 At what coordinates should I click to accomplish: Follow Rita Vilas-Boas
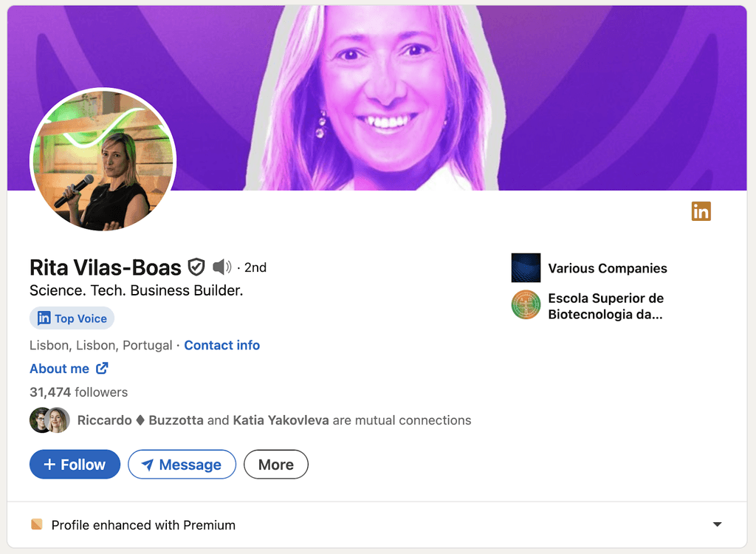[x=75, y=464]
